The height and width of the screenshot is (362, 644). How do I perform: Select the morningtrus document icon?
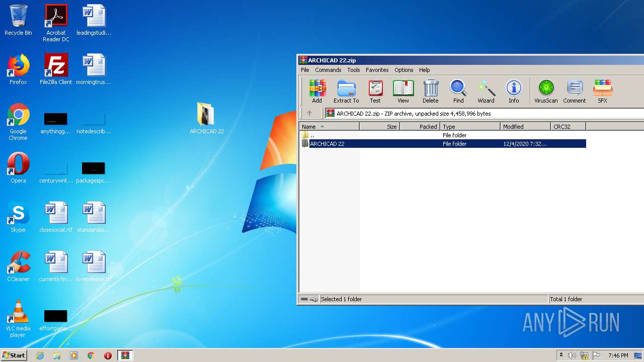coord(94,69)
